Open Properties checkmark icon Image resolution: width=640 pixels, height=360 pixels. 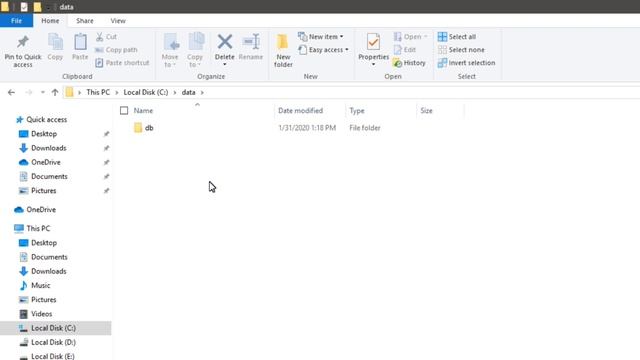(373, 42)
